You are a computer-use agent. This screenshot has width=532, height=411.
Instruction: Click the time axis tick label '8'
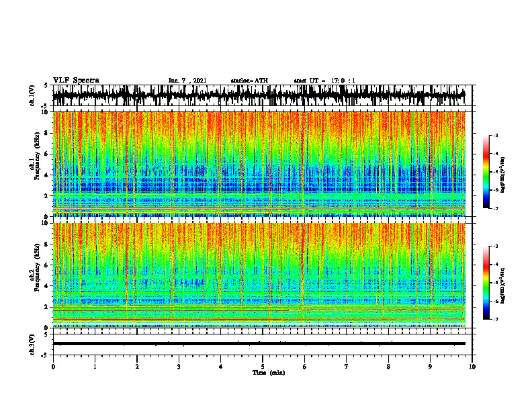tap(388, 367)
